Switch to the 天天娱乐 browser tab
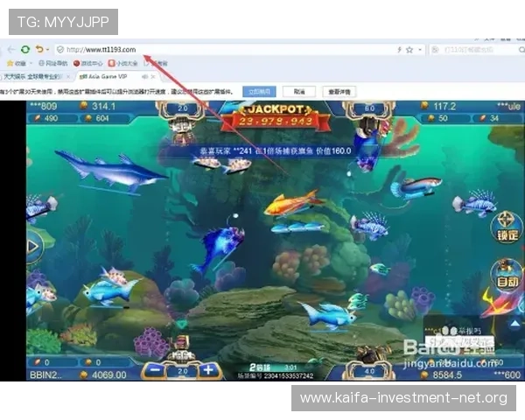525x420 pixels. tap(32, 77)
